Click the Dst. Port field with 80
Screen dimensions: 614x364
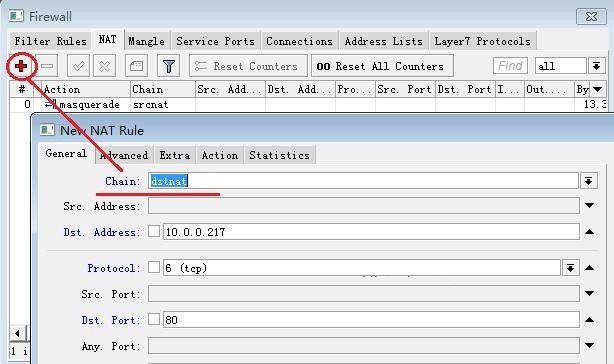point(371,320)
